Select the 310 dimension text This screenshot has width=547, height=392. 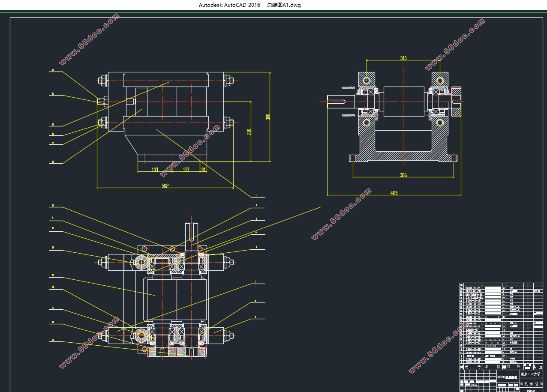(403, 58)
